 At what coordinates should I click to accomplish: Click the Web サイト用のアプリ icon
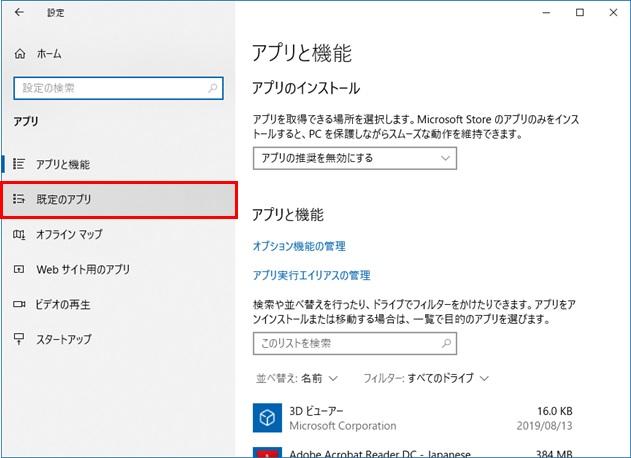pyautogui.click(x=19, y=269)
